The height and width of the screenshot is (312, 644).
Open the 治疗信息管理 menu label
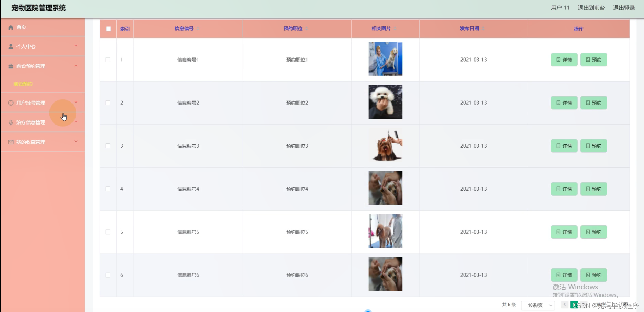(31, 122)
